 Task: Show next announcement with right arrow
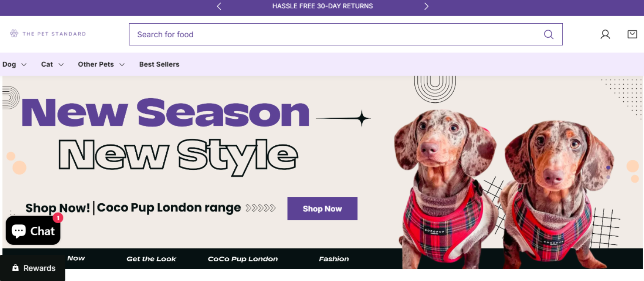[x=426, y=6]
